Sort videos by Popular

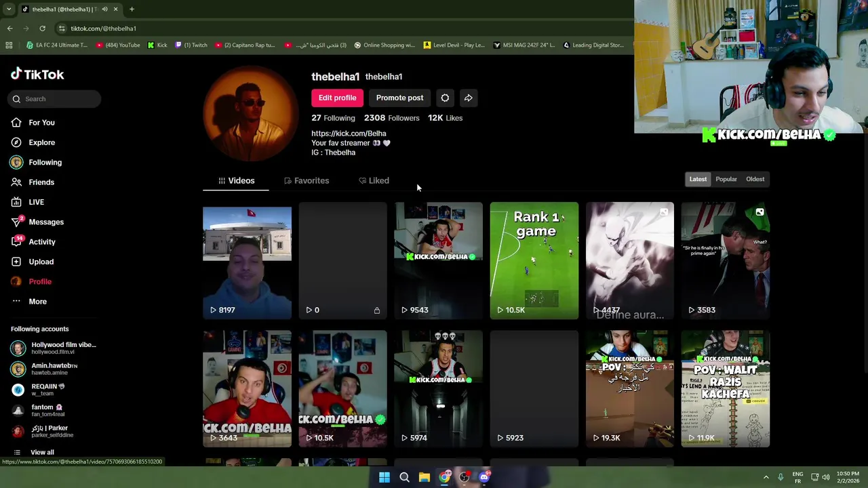click(726, 179)
